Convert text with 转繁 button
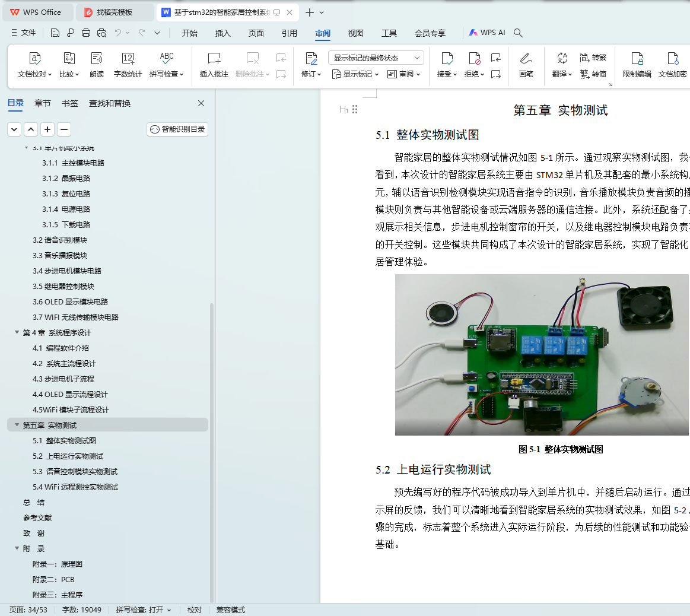Image resolution: width=690 pixels, height=616 pixels. click(593, 58)
